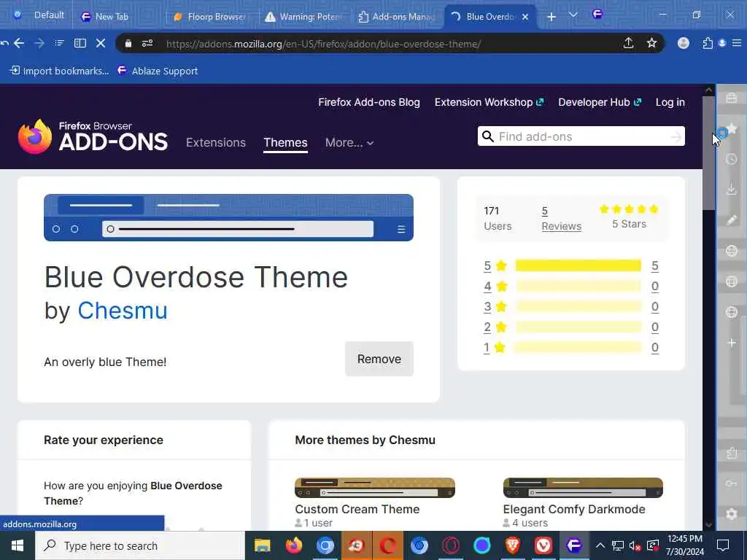
Task: Open File Explorer from the taskbar
Action: click(262, 545)
